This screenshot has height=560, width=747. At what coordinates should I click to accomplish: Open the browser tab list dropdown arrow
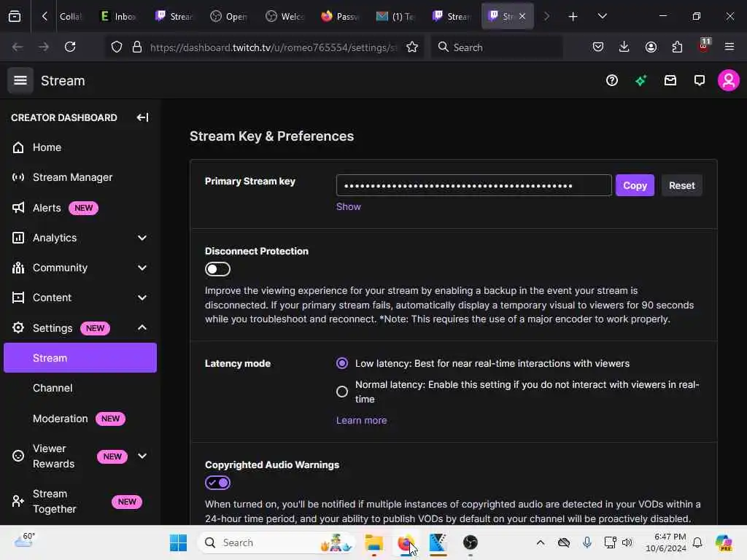(x=602, y=16)
